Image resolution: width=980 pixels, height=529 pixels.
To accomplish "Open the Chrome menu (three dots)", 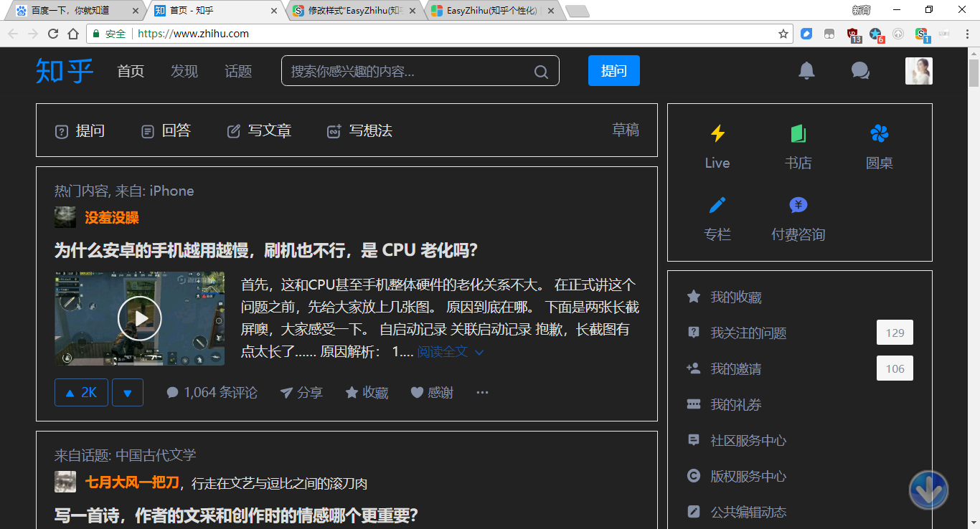I will click(x=967, y=34).
